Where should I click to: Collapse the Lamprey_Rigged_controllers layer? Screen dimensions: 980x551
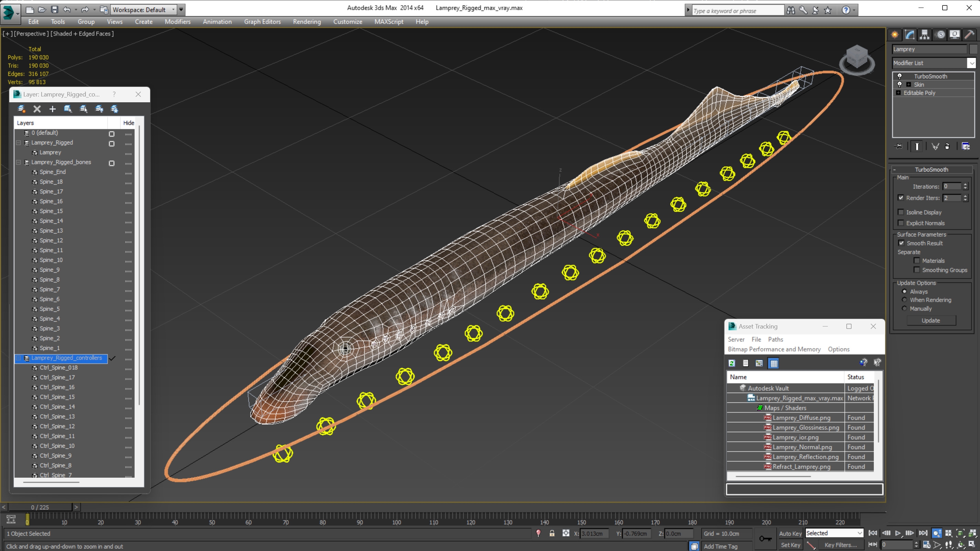18,358
